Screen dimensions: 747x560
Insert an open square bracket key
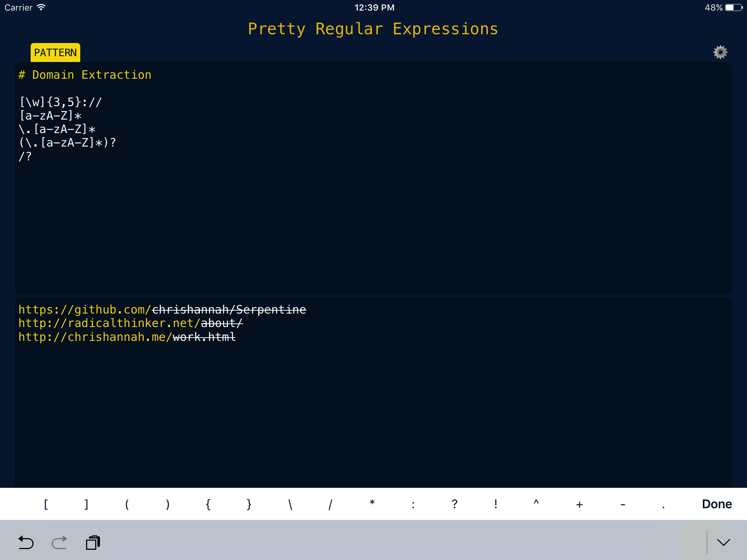45,504
